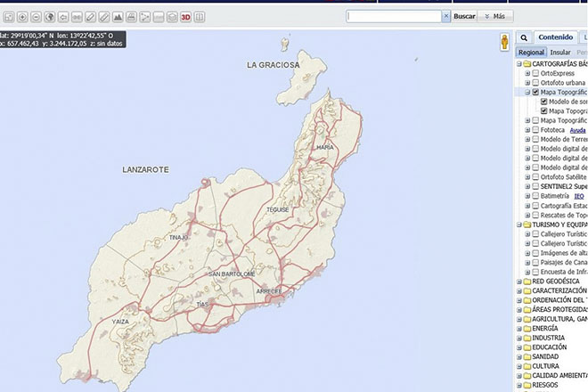Click the full extent globe icon
The height and width of the screenshot is (392, 588).
50,17
